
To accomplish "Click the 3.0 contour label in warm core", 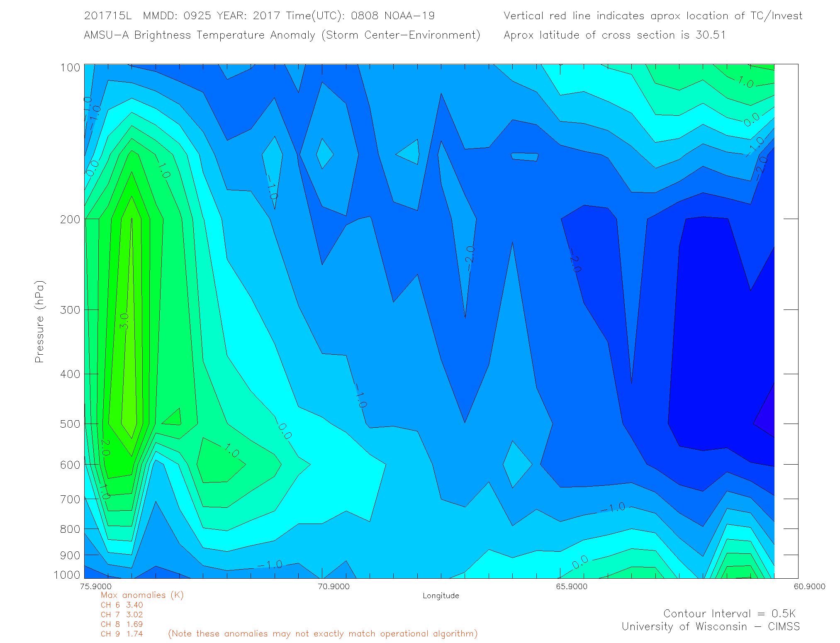I will click(x=124, y=321).
